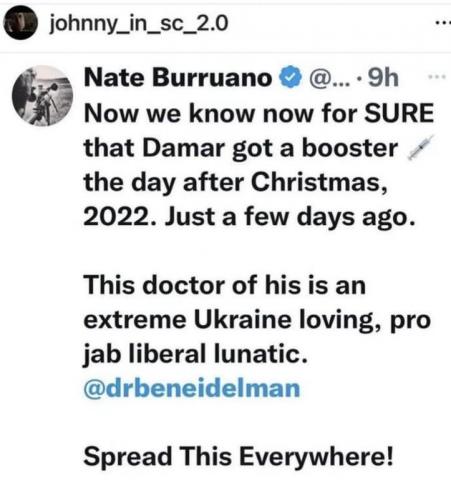The image size is (451, 500).
Task: Click "2022. Just a few days ago."
Action: [x=250, y=217]
